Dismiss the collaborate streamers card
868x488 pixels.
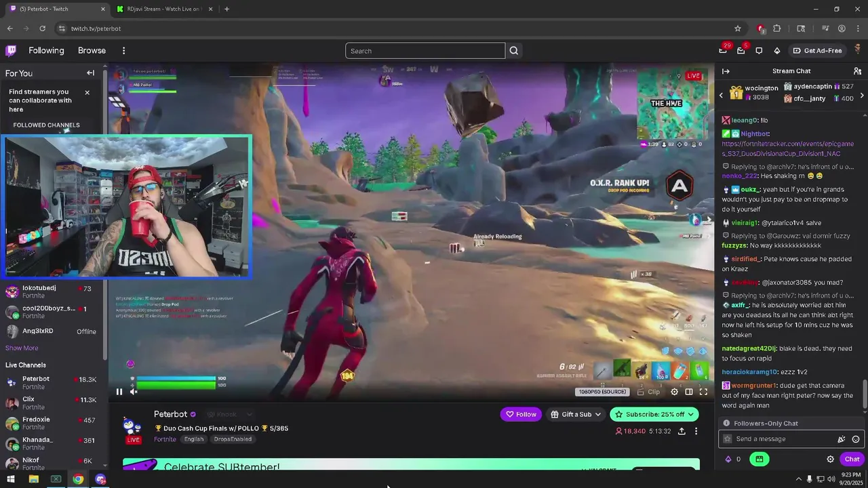coord(87,92)
